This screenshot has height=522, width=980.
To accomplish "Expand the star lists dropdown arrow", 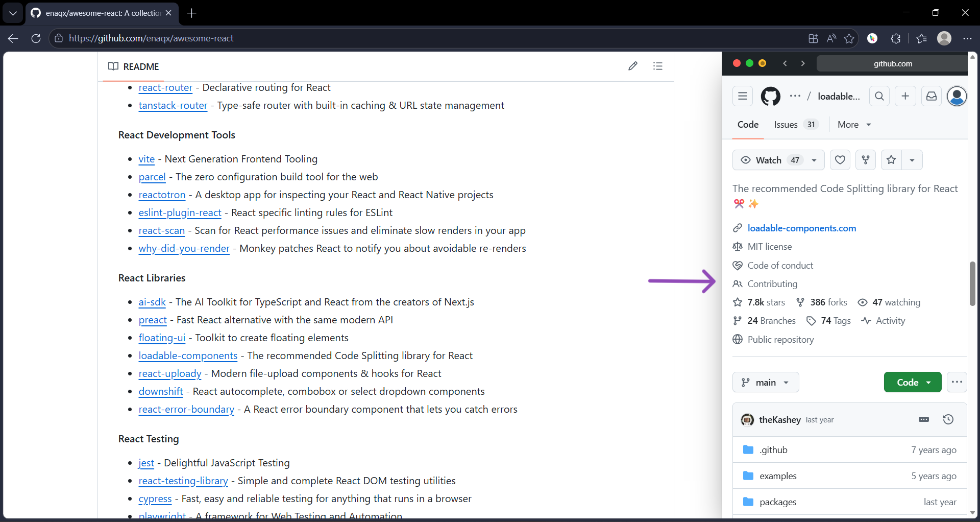I will [x=912, y=160].
